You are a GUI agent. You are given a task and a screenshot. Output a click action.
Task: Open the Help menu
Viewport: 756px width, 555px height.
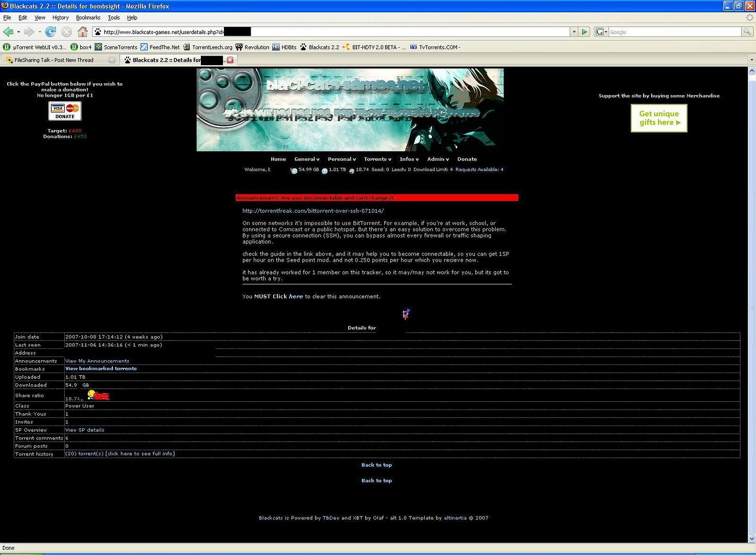point(132,17)
